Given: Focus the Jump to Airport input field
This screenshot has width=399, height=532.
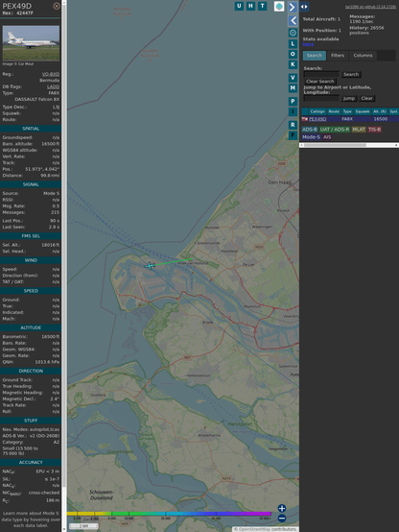Looking at the screenshot, I should (321, 98).
